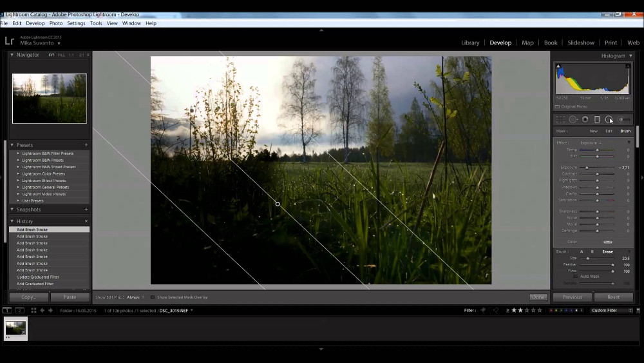Click the Done button

tap(538, 297)
